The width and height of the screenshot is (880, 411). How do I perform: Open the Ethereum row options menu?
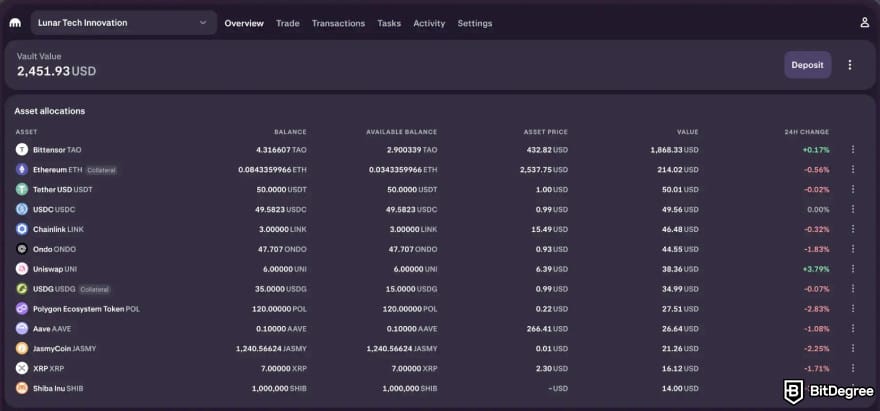(x=853, y=170)
